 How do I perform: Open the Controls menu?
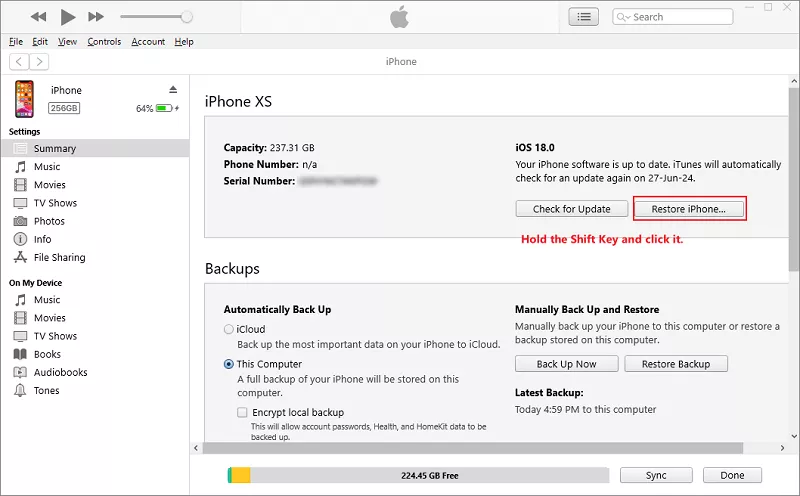(x=104, y=42)
